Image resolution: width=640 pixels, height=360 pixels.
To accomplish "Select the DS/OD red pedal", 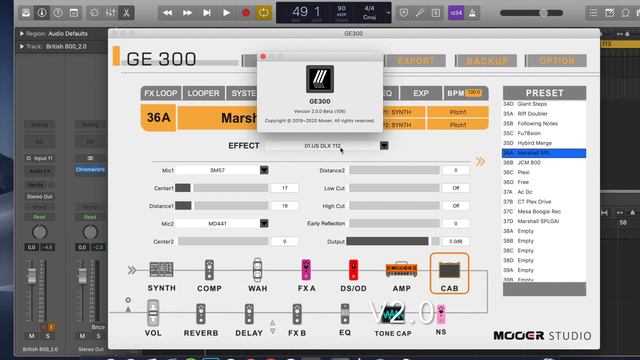I will [x=353, y=270].
